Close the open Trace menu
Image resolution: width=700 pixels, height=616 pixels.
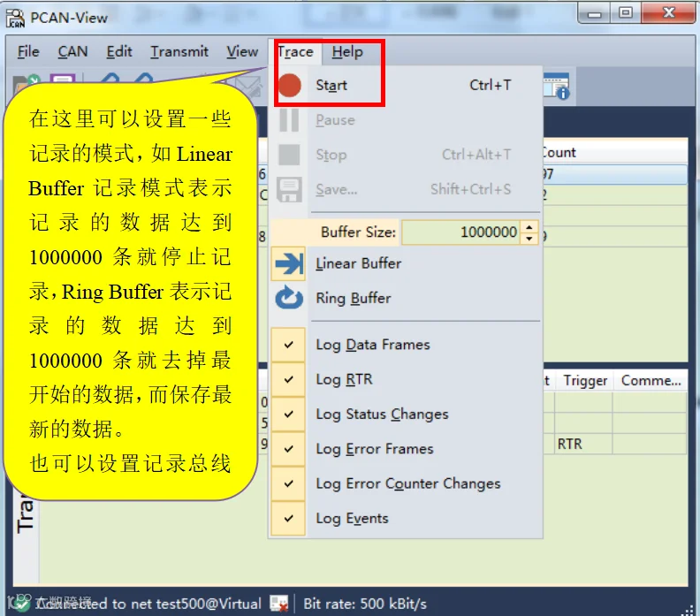point(295,52)
